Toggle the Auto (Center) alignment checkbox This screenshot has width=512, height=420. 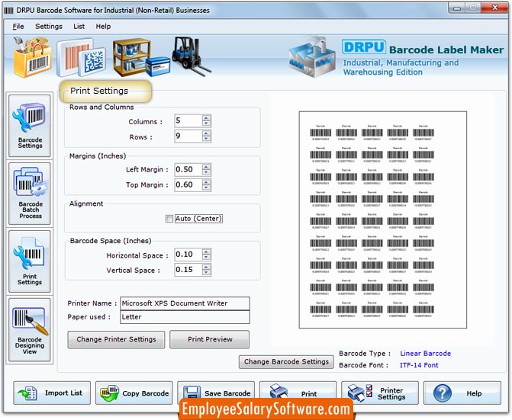click(x=169, y=219)
